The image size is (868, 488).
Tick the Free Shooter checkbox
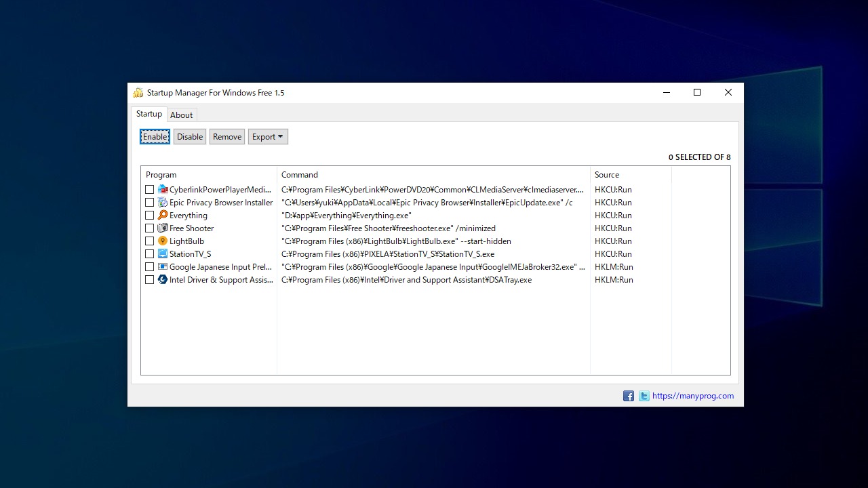(150, 228)
